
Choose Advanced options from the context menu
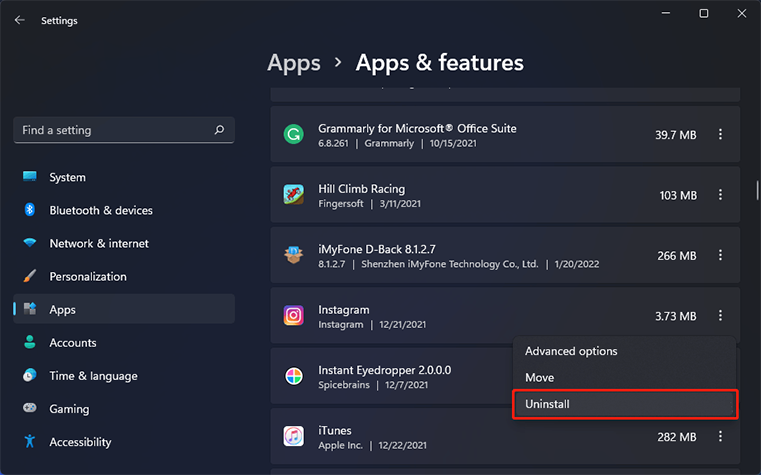point(624,351)
